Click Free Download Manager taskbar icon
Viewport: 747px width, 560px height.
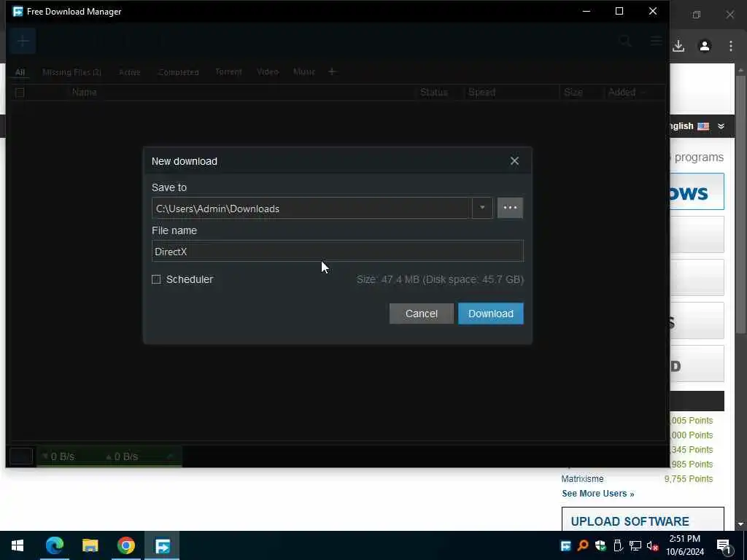(x=162, y=545)
